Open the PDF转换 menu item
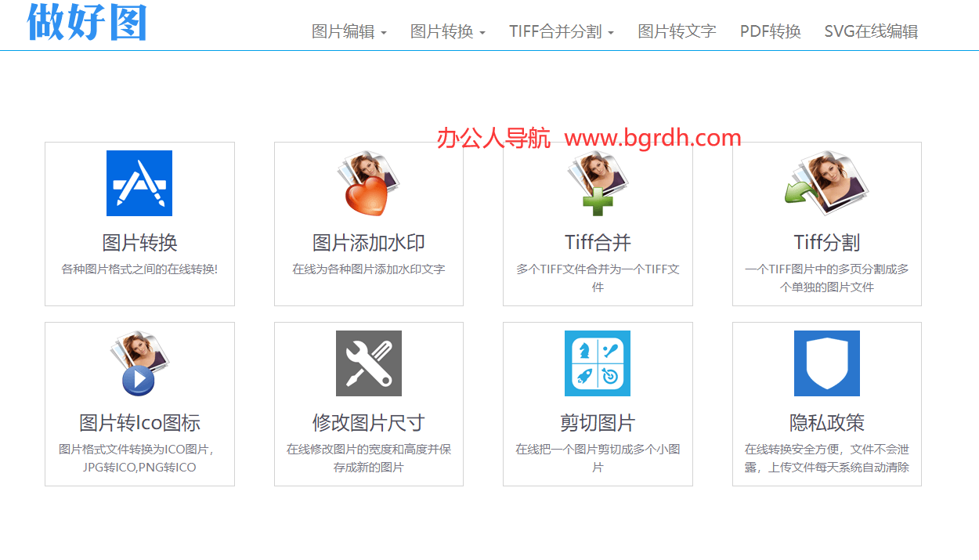Viewport: 979px width, 560px height. coord(770,31)
